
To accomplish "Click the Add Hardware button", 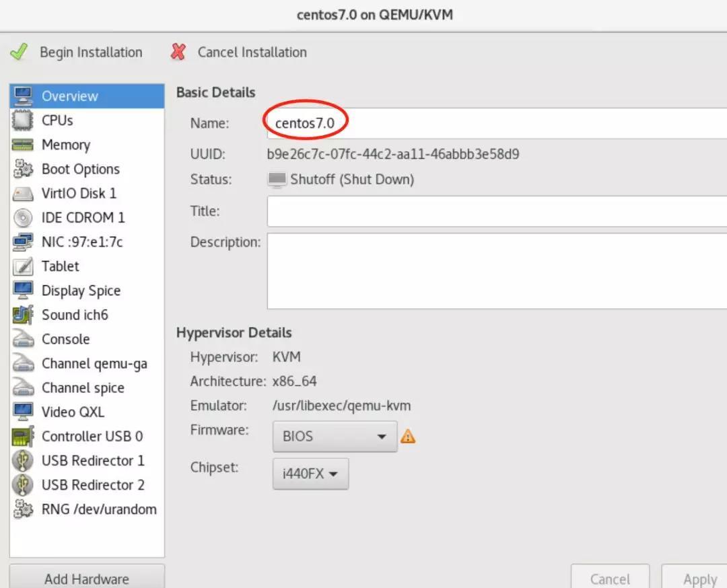I will pyautogui.click(x=87, y=578).
